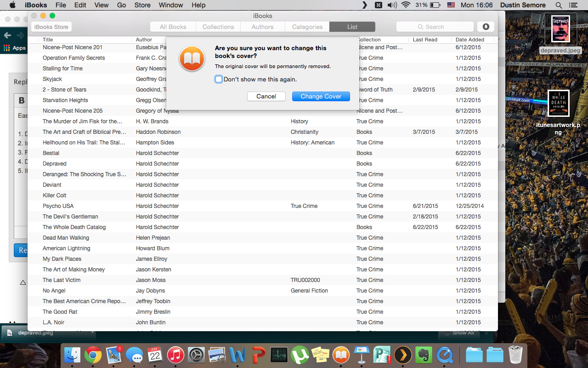588x368 pixels.
Task: Open System Preferences from the Dock
Action: coord(196,355)
